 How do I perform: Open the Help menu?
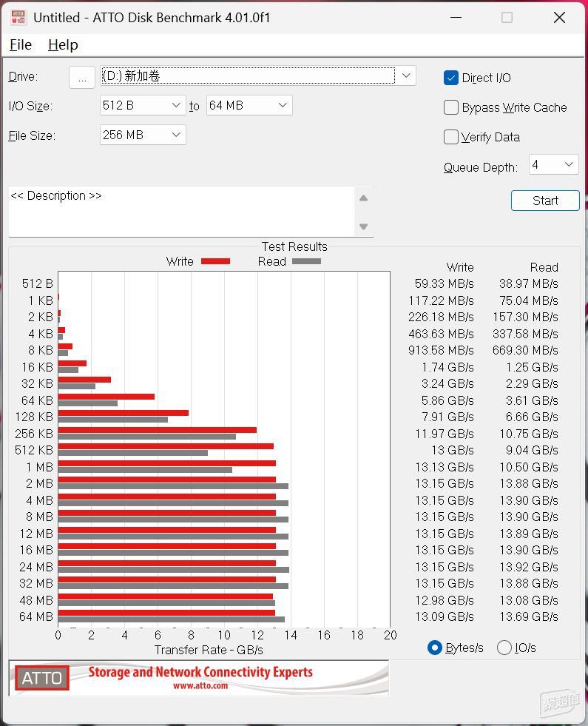(x=63, y=45)
